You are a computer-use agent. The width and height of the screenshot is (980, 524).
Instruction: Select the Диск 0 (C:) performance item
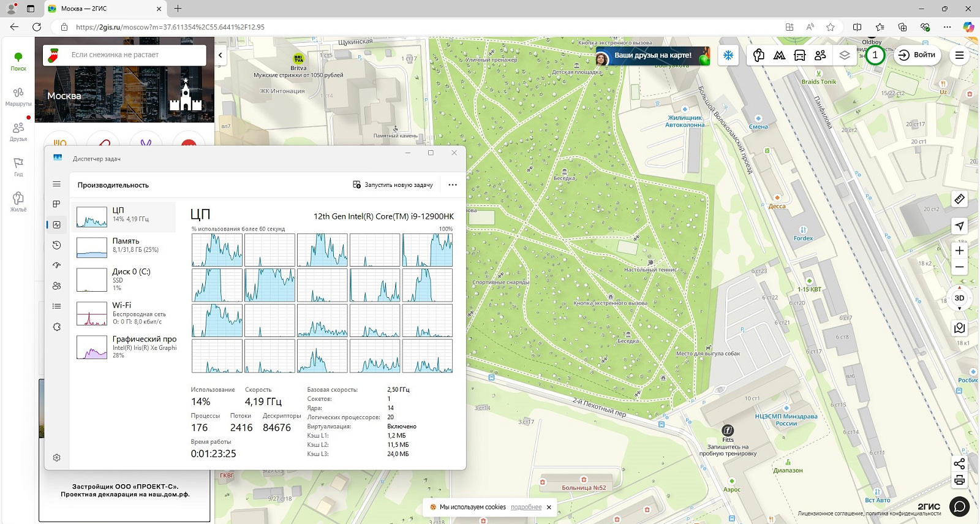124,279
